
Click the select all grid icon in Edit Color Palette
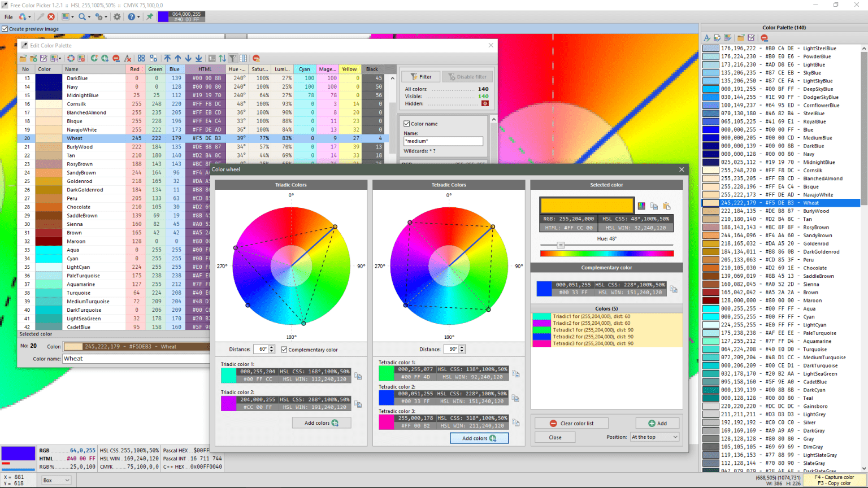pos(141,58)
